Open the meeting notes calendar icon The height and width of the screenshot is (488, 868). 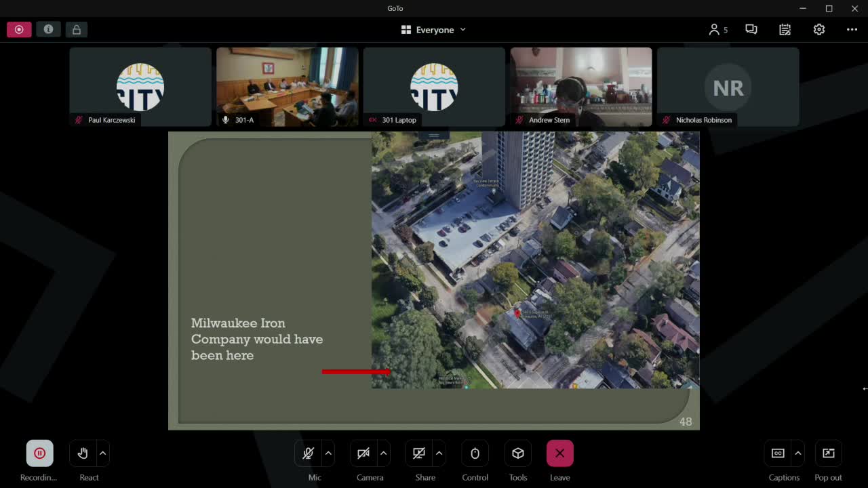point(785,30)
